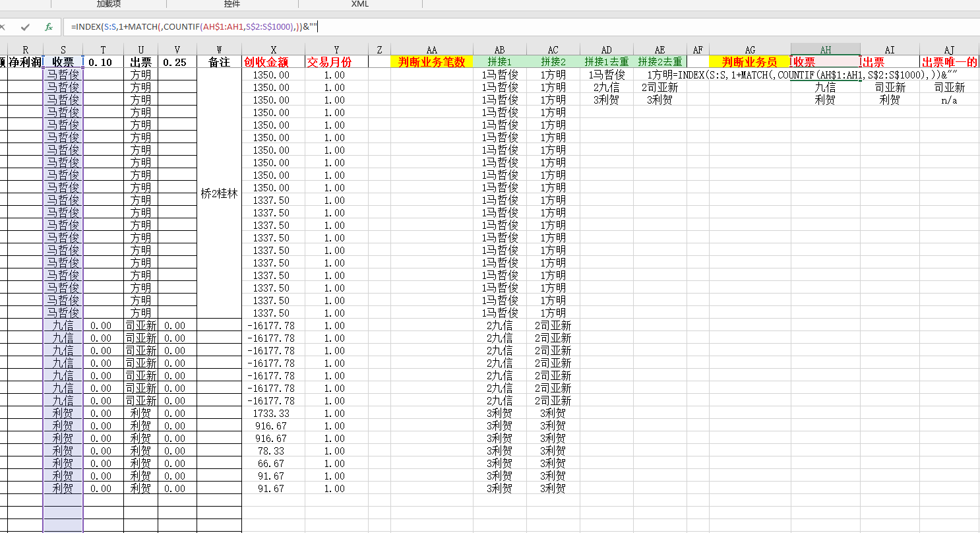980x533 pixels.
Task: Click the 出票 header cell in column U
Action: pos(140,62)
